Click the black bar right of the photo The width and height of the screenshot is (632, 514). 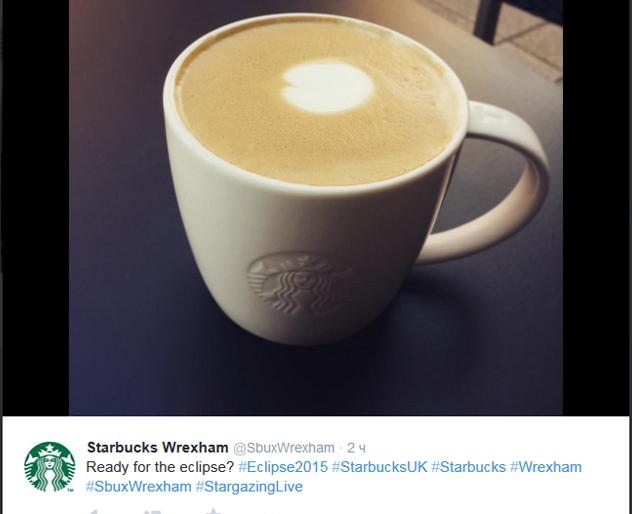(596, 208)
